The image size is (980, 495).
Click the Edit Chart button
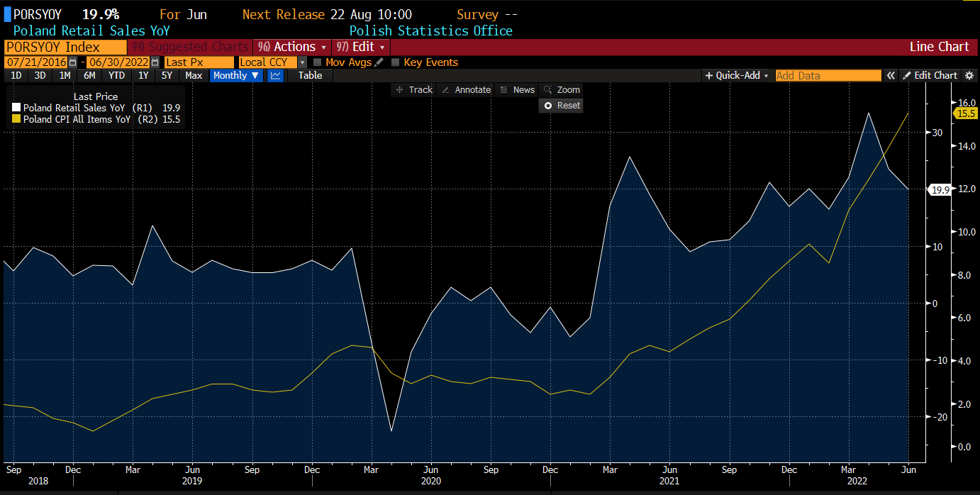(930, 75)
